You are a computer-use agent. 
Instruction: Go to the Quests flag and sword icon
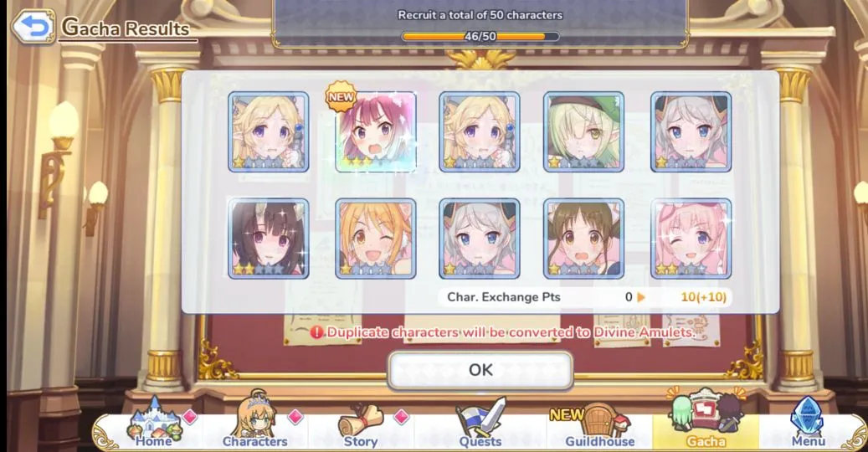[480, 424]
